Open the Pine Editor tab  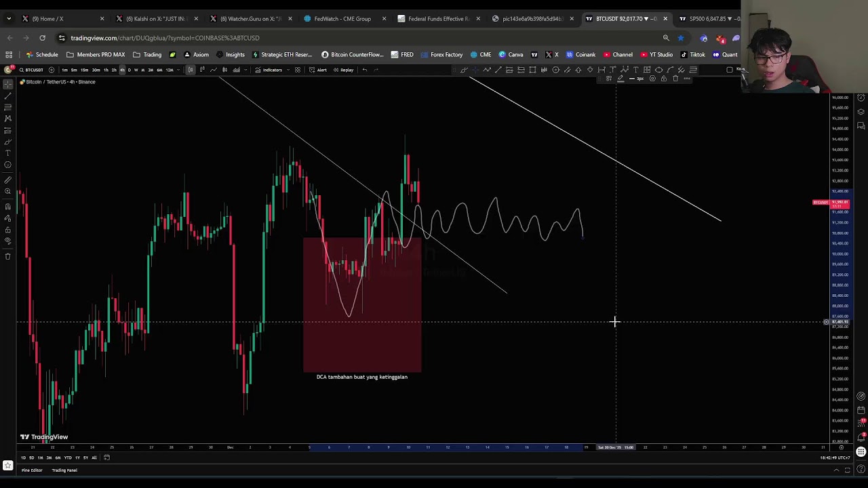(x=32, y=470)
